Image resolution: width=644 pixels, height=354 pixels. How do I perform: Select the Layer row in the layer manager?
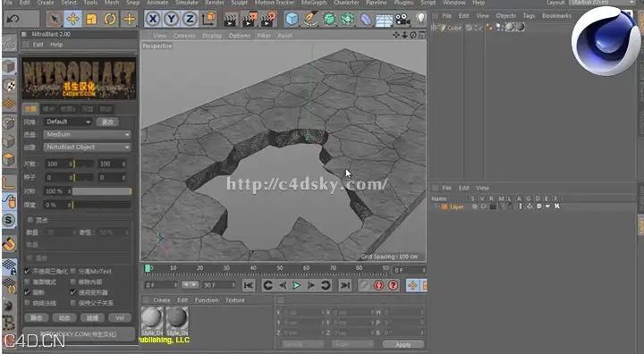456,207
